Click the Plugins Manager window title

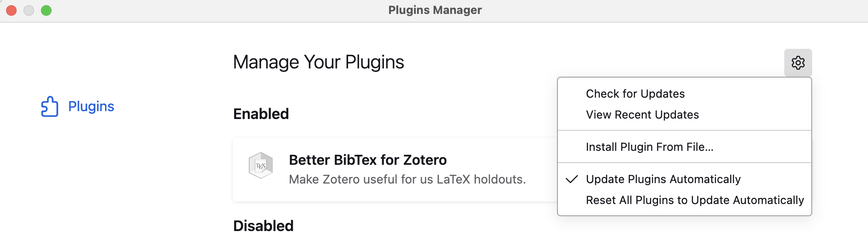[x=435, y=10]
